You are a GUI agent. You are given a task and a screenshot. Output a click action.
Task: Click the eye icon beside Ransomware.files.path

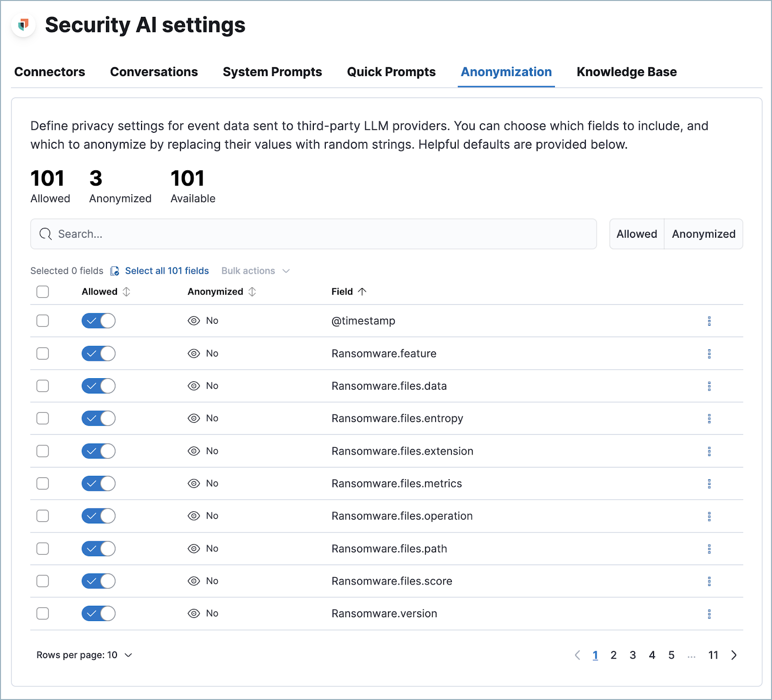pyautogui.click(x=194, y=548)
